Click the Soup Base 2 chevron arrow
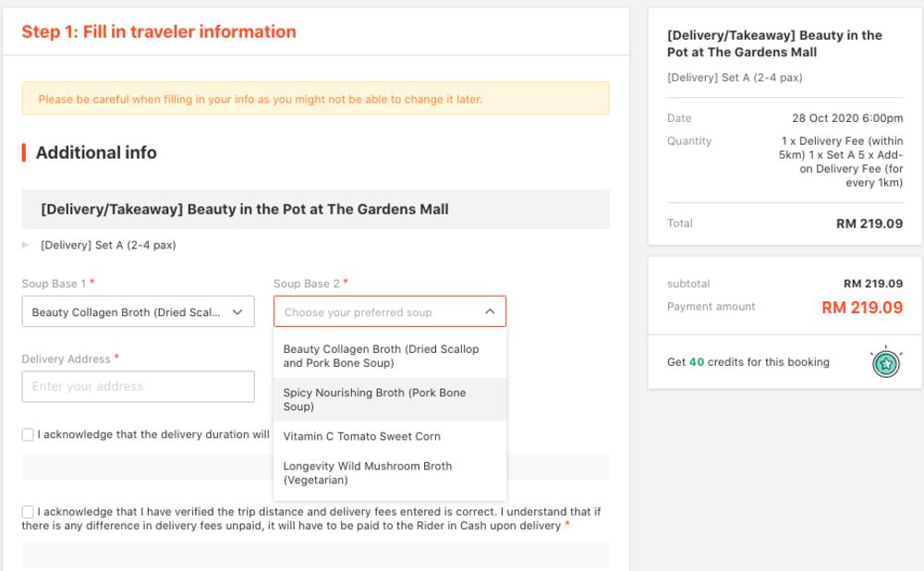Screen dimensions: 924x571 [492, 311]
